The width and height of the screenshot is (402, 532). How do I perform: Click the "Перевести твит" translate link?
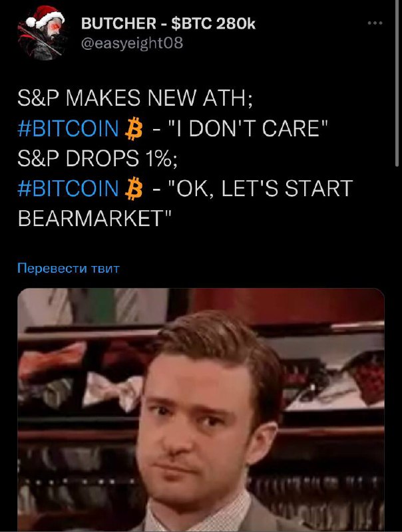point(69,269)
